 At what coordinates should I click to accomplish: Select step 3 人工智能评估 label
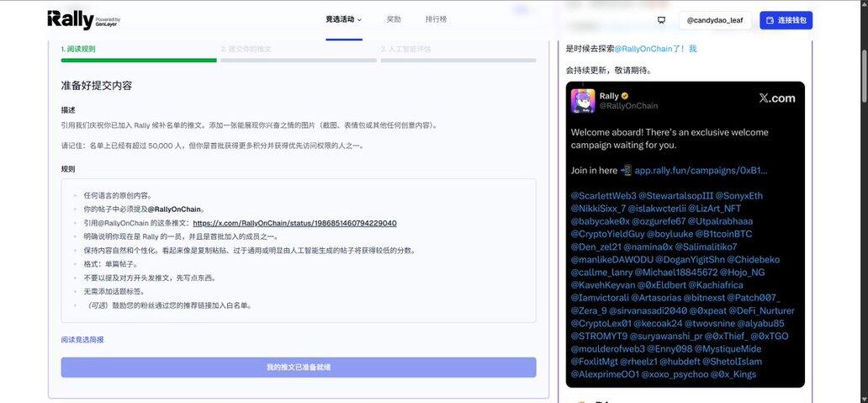point(405,49)
